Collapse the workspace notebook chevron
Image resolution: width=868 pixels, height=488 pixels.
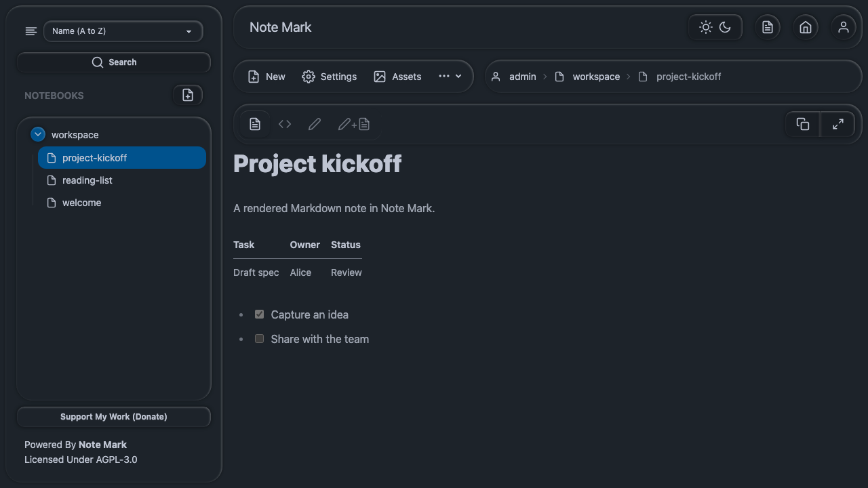pos(38,135)
